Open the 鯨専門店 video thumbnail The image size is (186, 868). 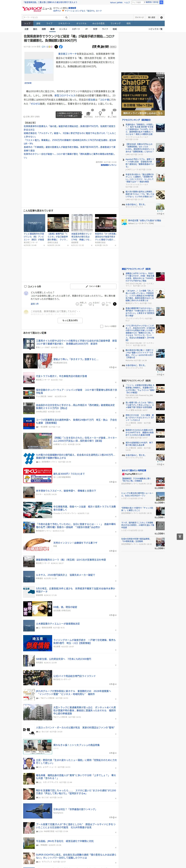[58, 223]
